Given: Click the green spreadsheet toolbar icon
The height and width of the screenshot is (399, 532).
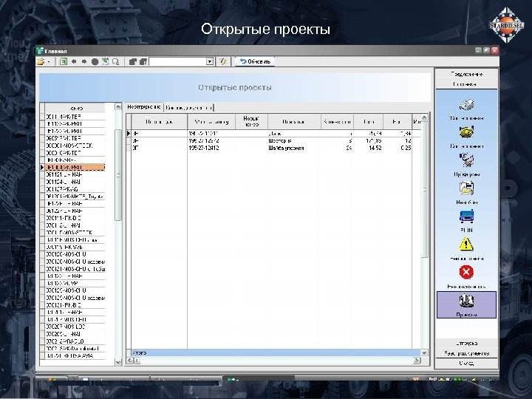Looking at the screenshot, I should pos(63,62).
